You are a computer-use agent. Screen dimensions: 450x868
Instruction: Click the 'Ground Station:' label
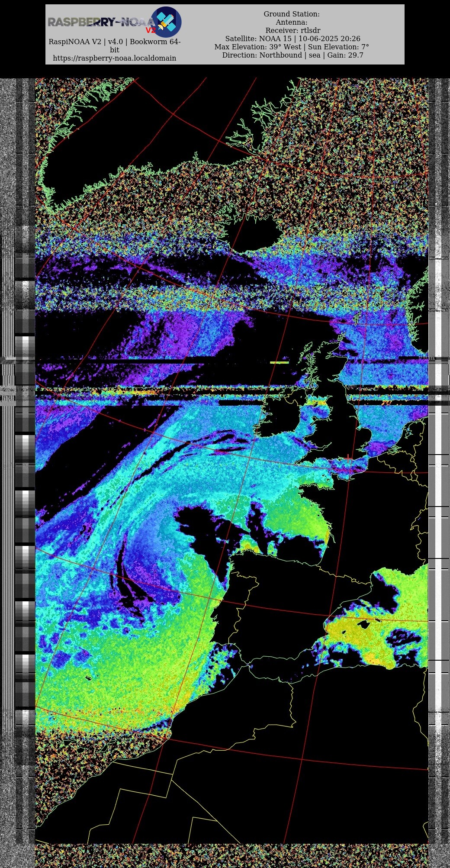click(x=292, y=14)
